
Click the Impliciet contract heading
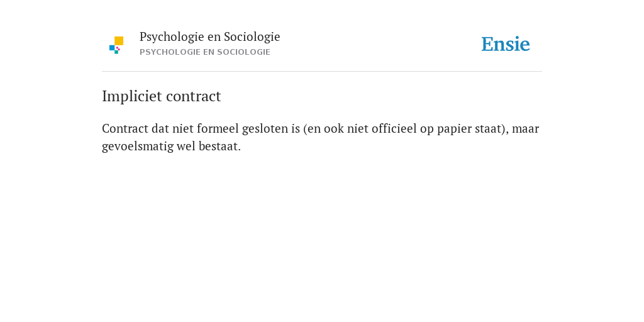click(162, 96)
